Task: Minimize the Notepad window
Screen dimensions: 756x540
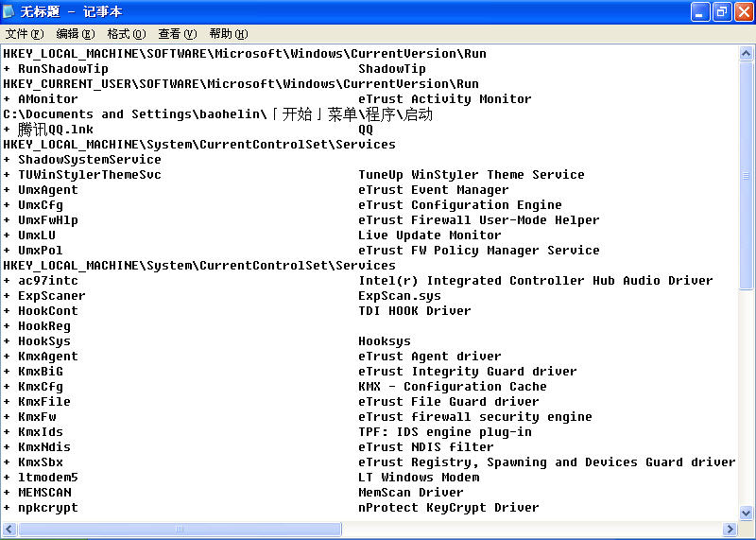Action: (700, 11)
